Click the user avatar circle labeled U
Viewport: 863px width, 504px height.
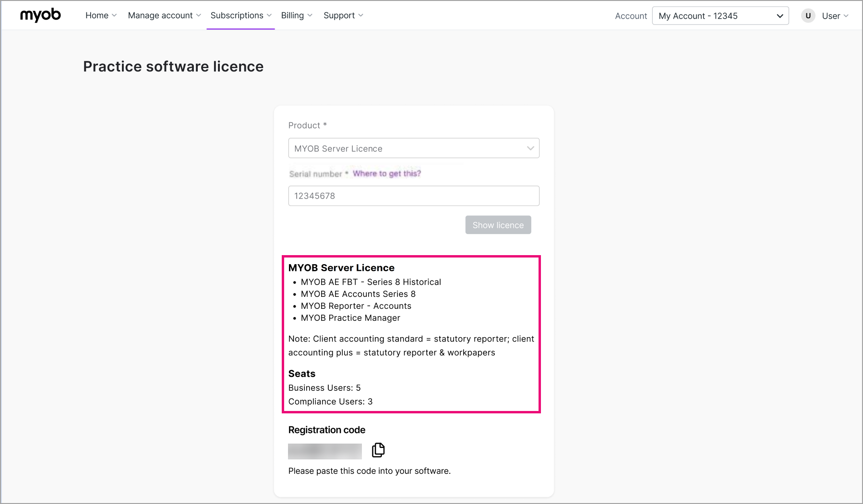tap(808, 16)
